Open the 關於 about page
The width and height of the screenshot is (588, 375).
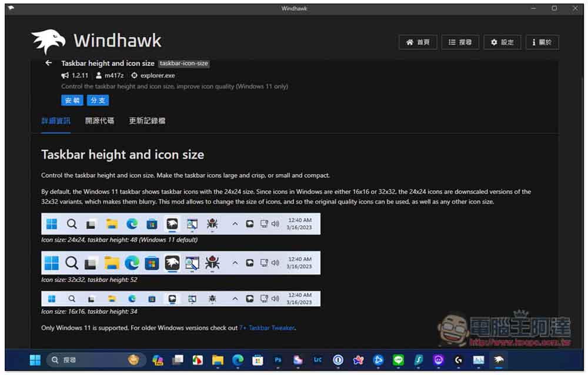[x=542, y=42]
